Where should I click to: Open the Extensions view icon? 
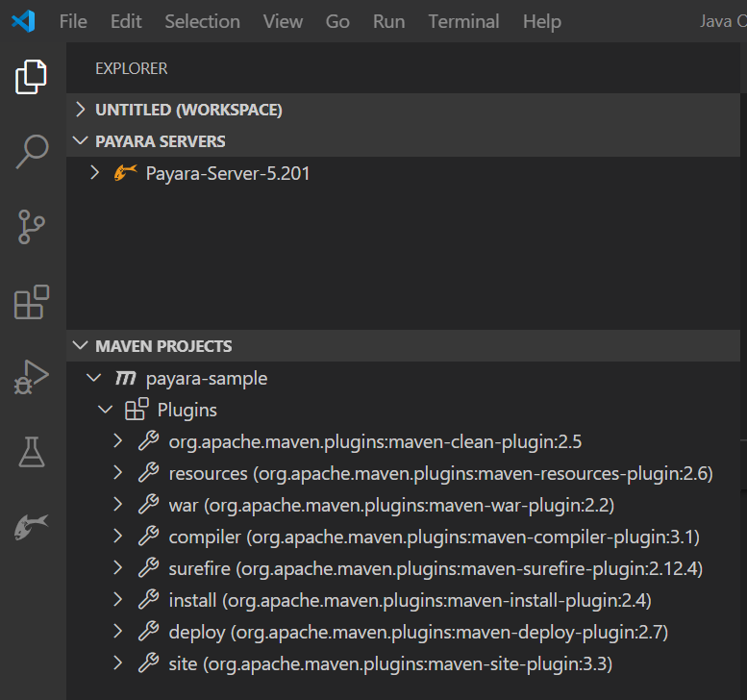tap(32, 304)
